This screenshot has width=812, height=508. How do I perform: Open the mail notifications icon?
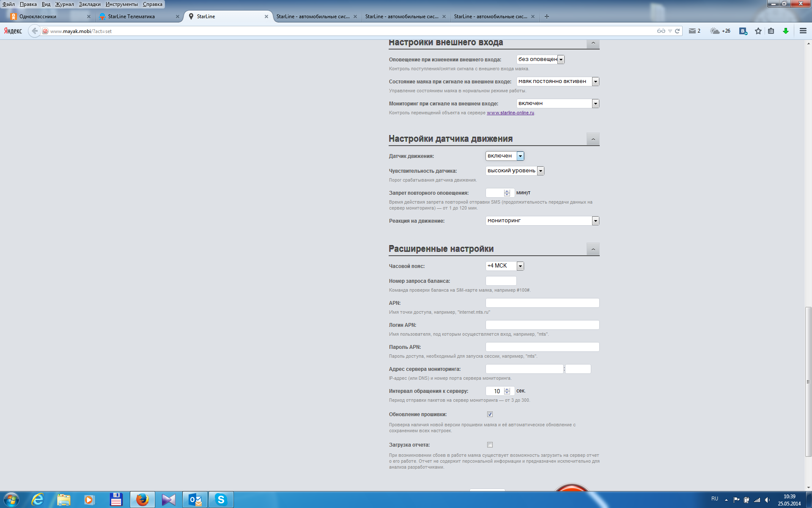tap(692, 31)
